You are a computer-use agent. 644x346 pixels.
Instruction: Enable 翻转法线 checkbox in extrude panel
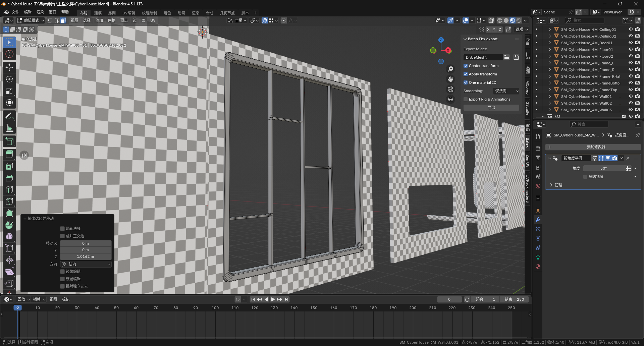(62, 229)
